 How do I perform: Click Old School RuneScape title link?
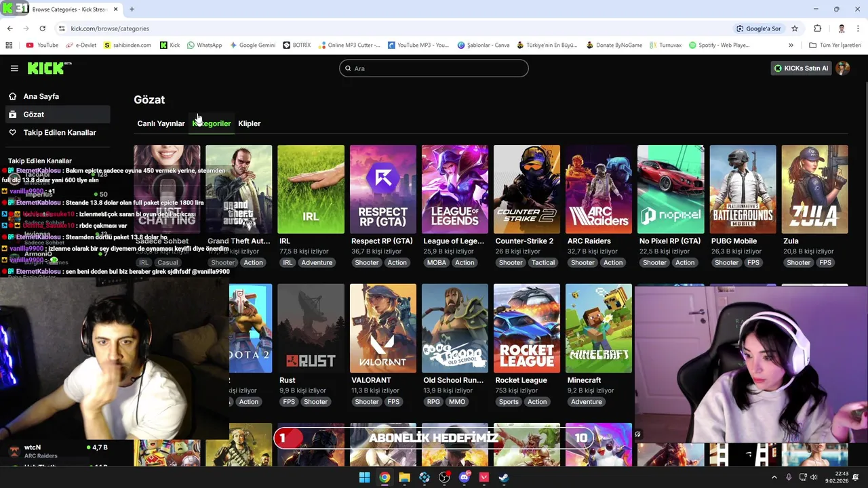tap(453, 380)
